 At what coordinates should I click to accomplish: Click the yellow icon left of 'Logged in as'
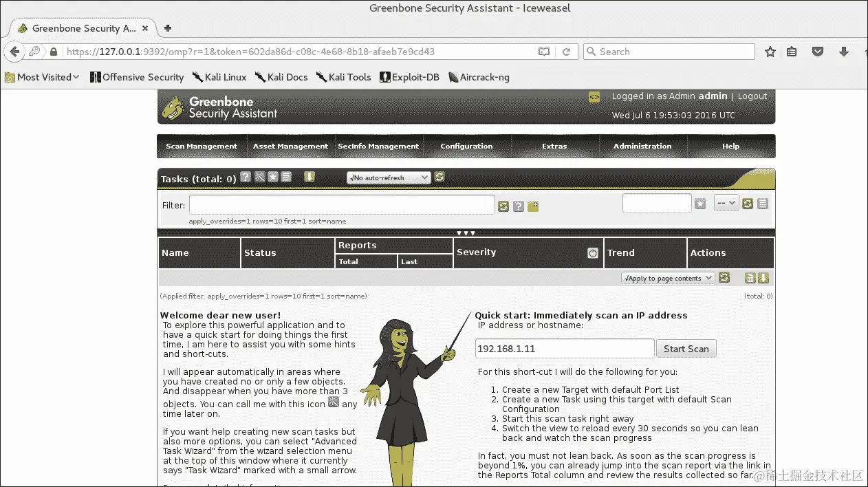pos(594,98)
